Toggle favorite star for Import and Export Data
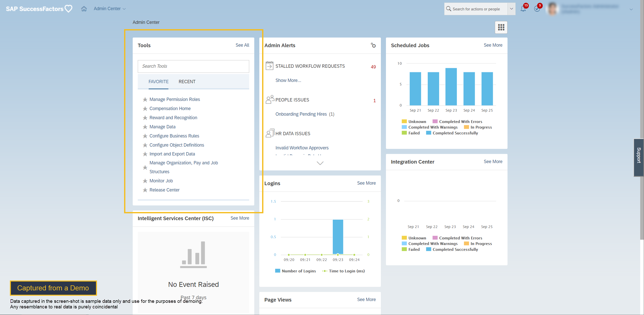Viewport: 644px width, 315px height. pos(145,154)
